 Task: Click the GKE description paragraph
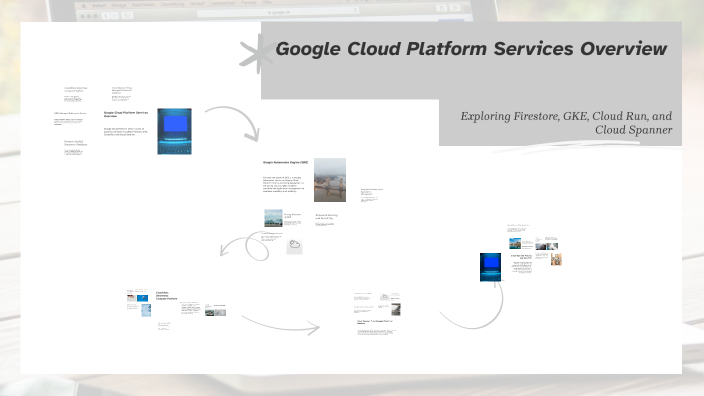point(283,184)
